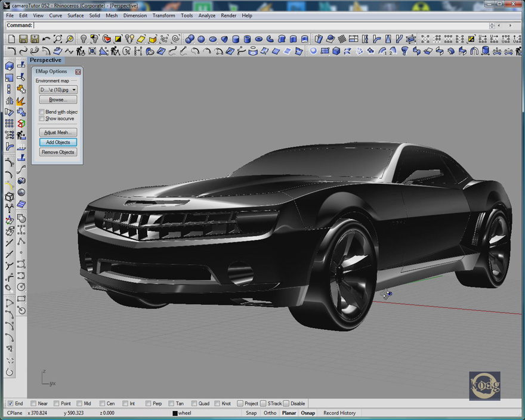Open the Transform menu
The width and height of the screenshot is (525, 420).
coord(163,16)
